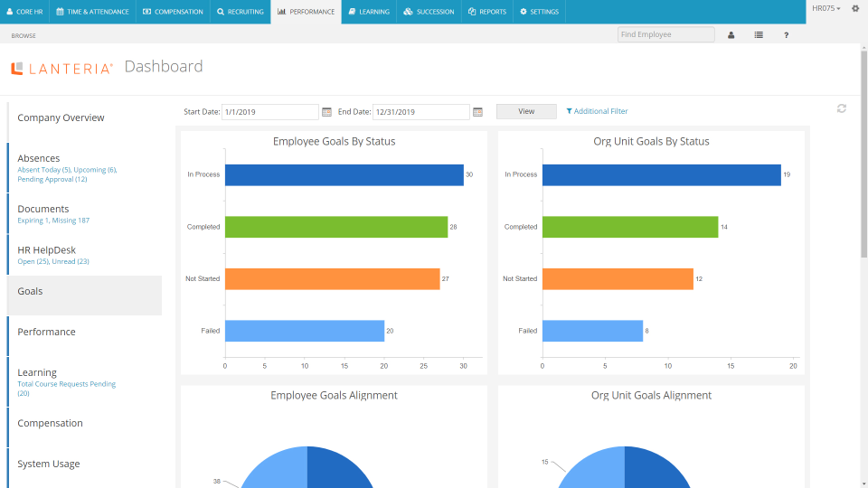868x488 pixels.
Task: Click the Not Started bar in Employee Goals chart
Action: click(332, 279)
